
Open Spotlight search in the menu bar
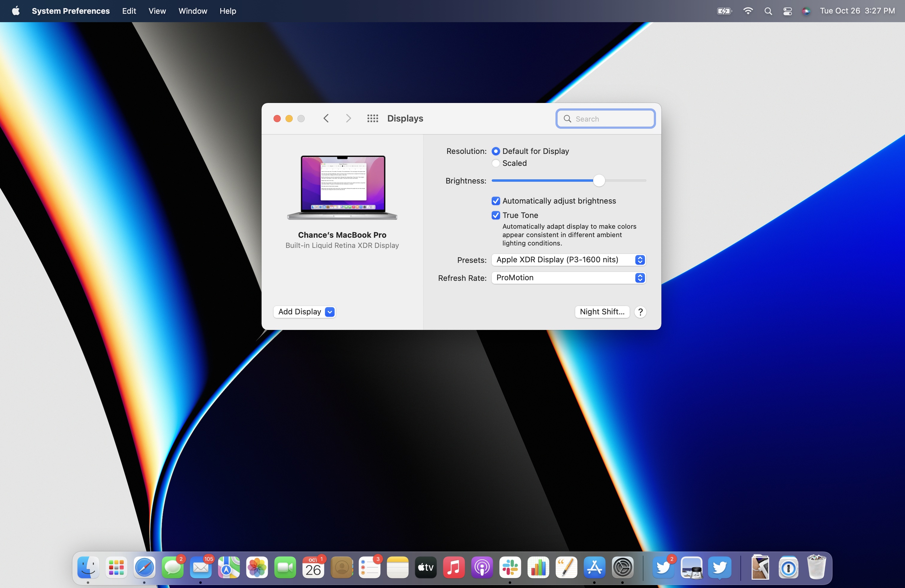pos(768,11)
